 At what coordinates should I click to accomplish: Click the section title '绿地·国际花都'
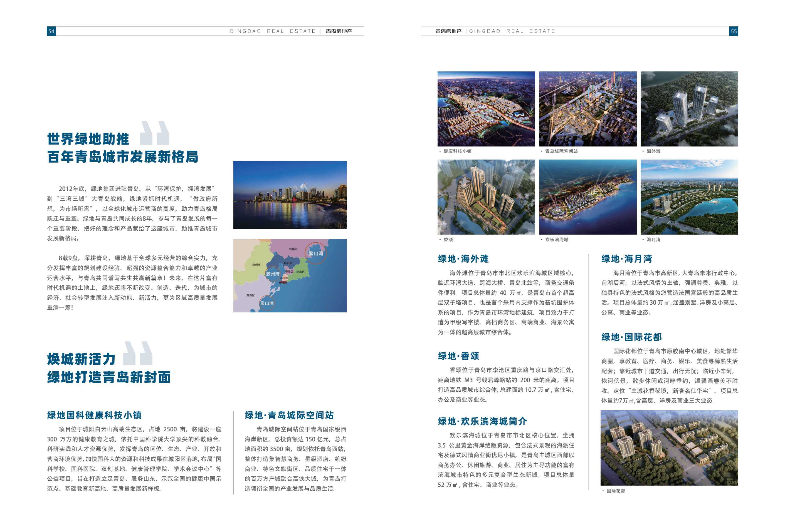pos(631,337)
